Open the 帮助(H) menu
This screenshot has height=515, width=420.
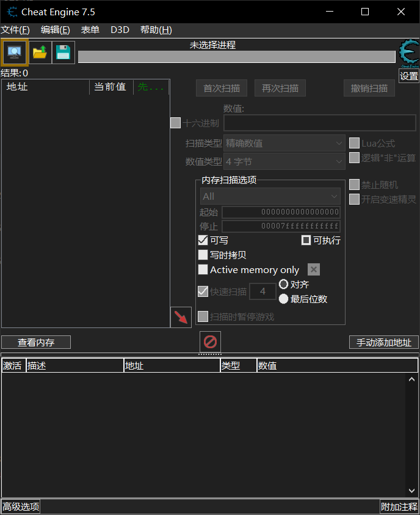coord(156,30)
